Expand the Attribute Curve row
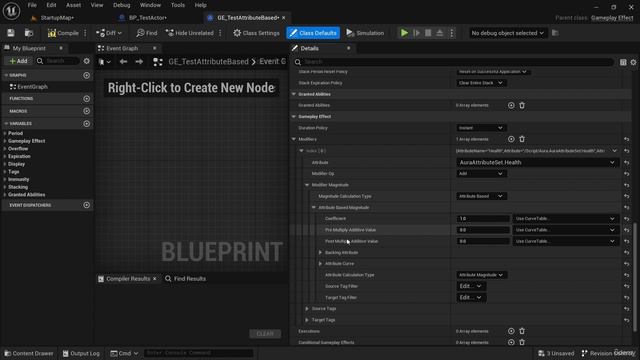The width and height of the screenshot is (640, 360). (320, 264)
